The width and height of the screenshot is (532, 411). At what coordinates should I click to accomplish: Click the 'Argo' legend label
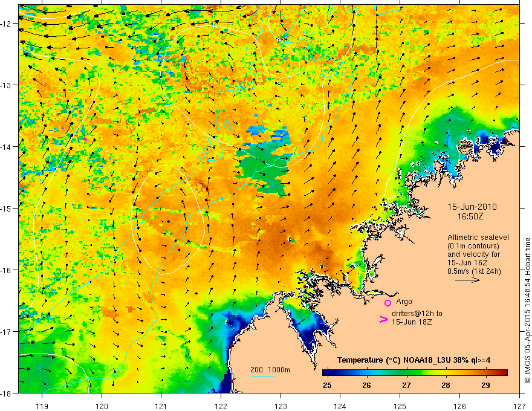coord(404,302)
